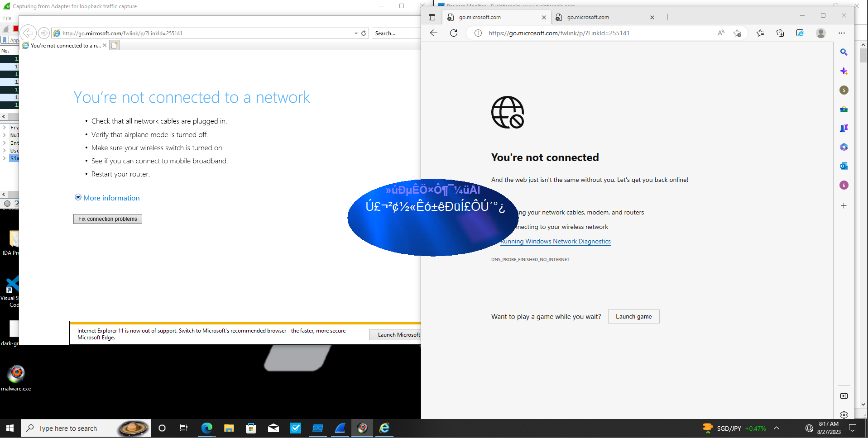
Task: Click the Fix connection problems button
Action: coord(108,219)
